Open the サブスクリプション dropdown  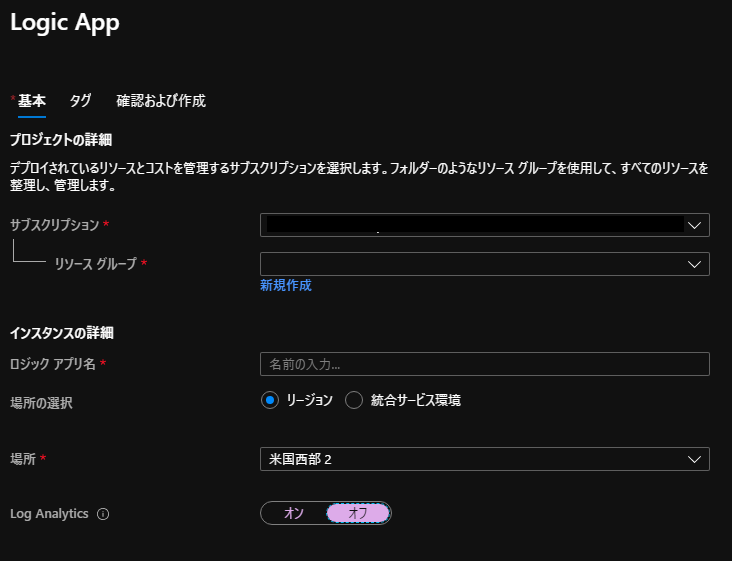click(x=485, y=225)
